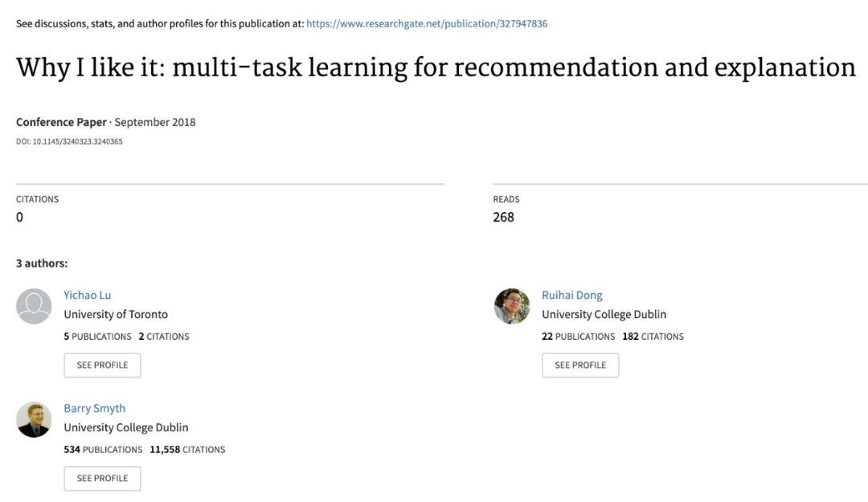Click Barry Smyth's 534 publications stat
This screenshot has height=502, width=868.
click(103, 450)
